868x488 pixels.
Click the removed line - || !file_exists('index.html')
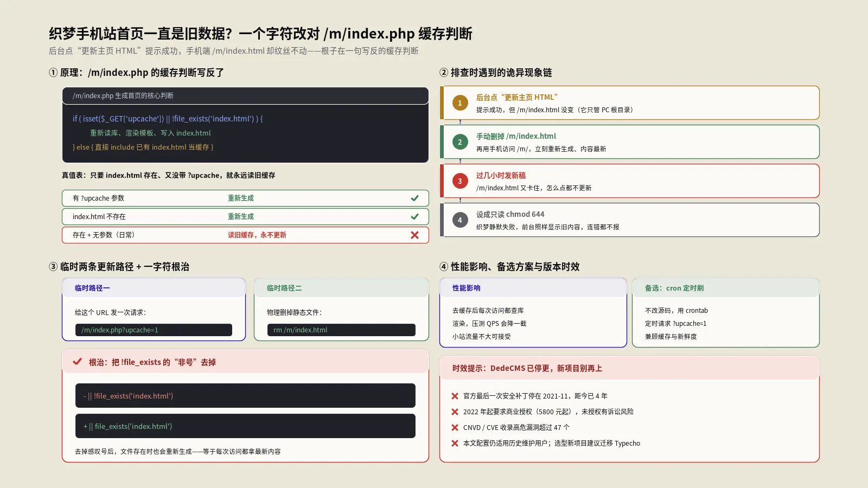(245, 396)
